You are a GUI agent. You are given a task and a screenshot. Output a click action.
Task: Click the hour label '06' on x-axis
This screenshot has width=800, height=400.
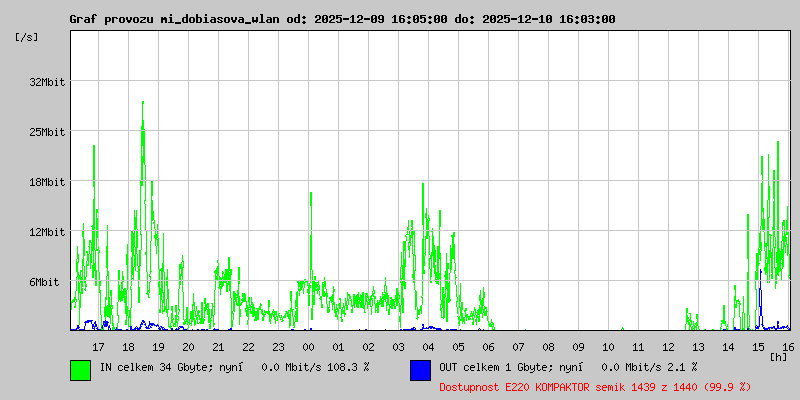coord(488,347)
